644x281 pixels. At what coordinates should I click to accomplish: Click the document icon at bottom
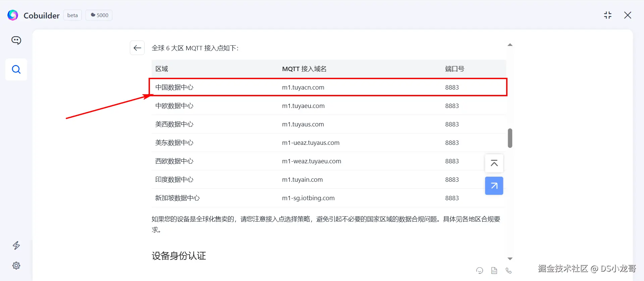coord(494,271)
